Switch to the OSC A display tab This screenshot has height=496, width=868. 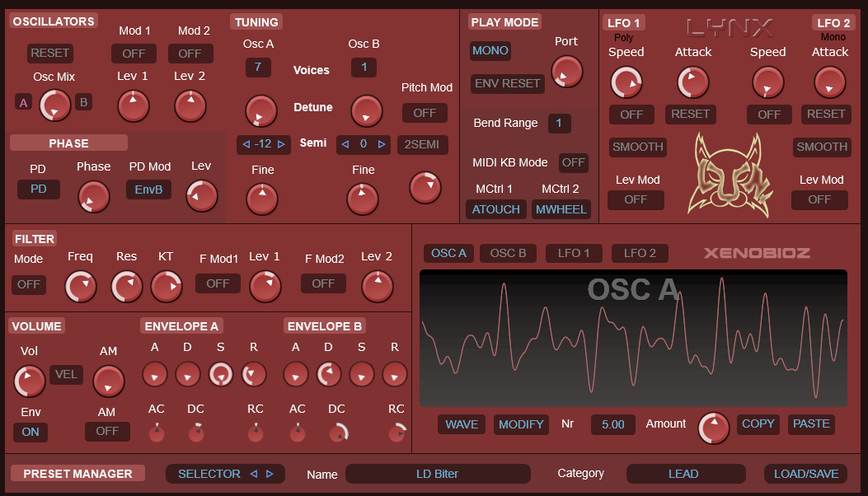click(449, 254)
